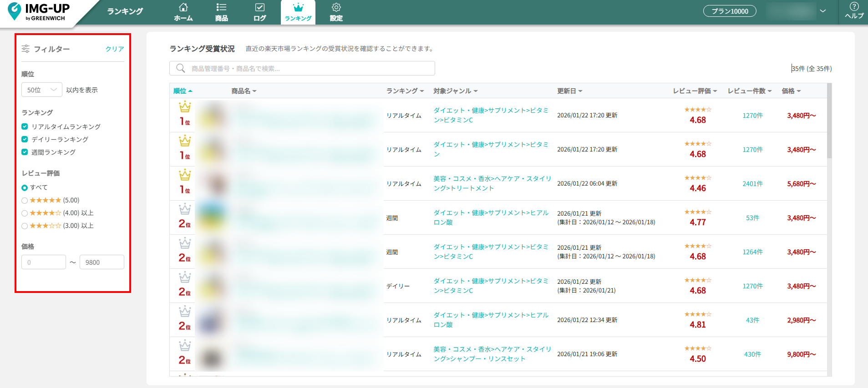Toggle the daily ranking checkbox
868x388 pixels.
pos(25,139)
